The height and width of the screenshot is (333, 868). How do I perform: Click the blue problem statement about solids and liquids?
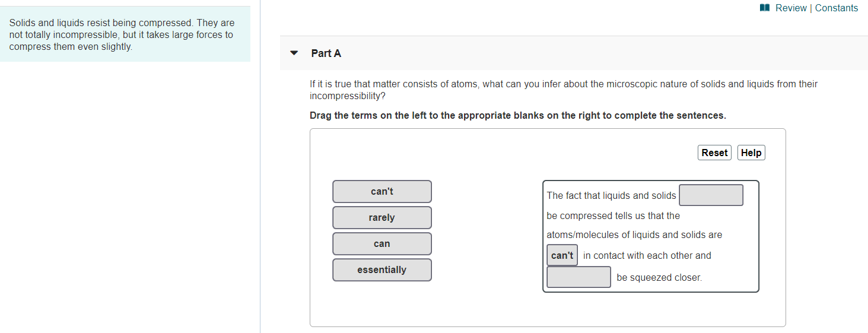[x=122, y=34]
